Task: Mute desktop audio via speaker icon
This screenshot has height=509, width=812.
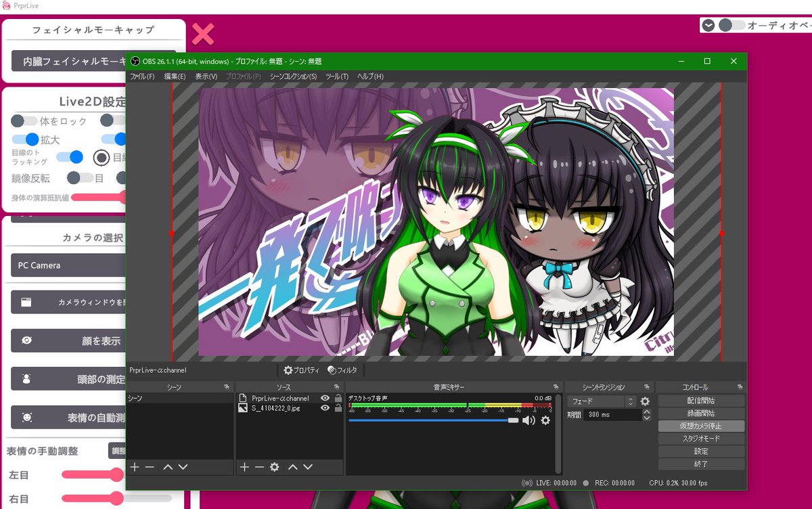Action: click(528, 420)
